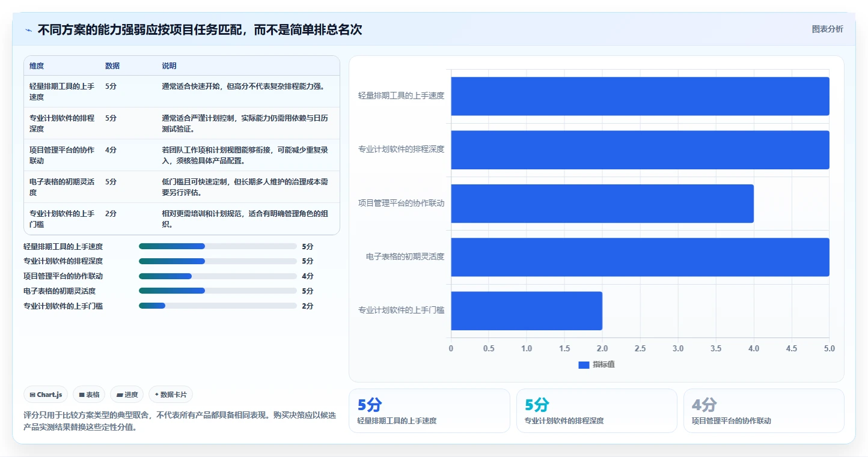
Task: Click description starting 若团队工作项和计划视图
Action: (245, 155)
